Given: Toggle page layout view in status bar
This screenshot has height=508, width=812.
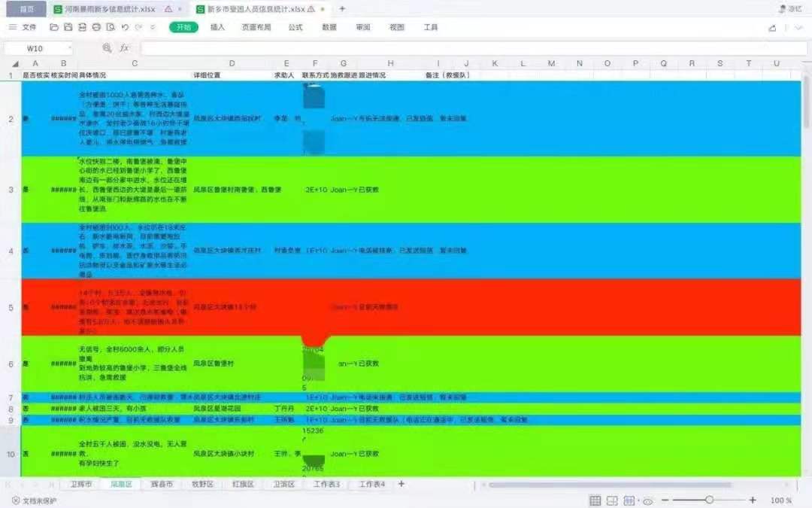Looking at the screenshot, I should coord(613,500).
